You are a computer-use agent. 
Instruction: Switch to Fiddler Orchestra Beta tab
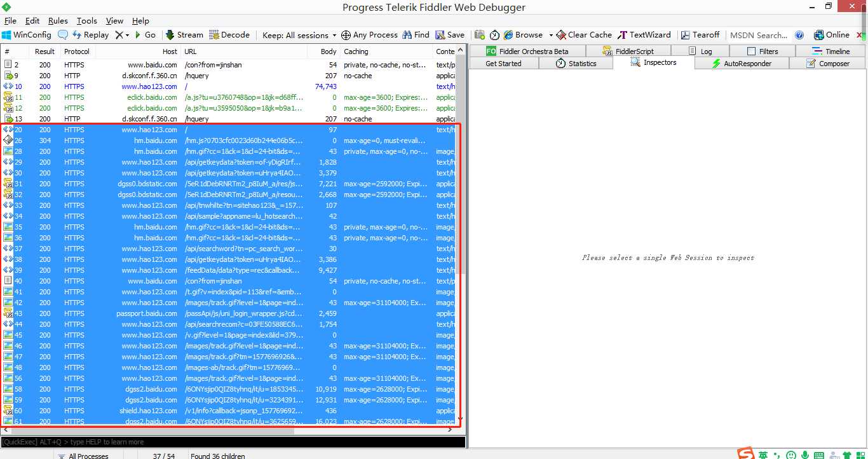[527, 51]
